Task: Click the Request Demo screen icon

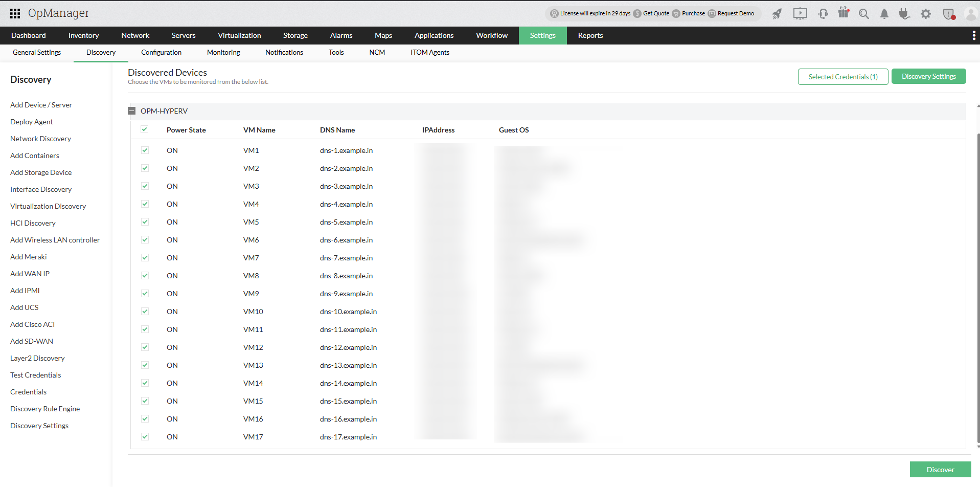Action: coord(712,14)
